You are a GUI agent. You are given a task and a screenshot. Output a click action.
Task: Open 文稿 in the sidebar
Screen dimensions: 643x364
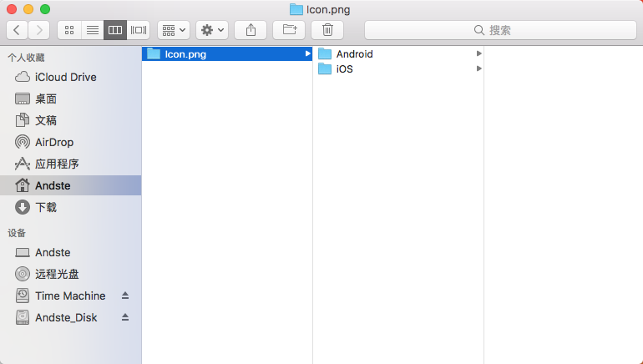pos(70,120)
